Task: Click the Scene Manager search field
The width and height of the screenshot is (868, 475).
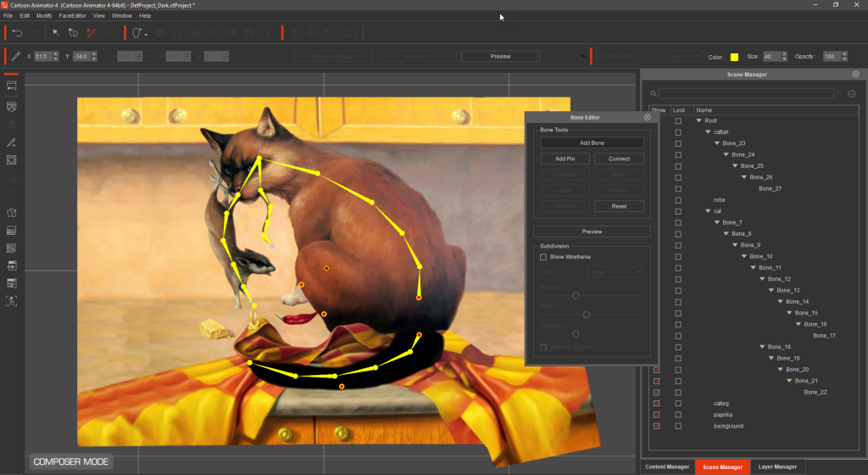Action: tap(745, 93)
